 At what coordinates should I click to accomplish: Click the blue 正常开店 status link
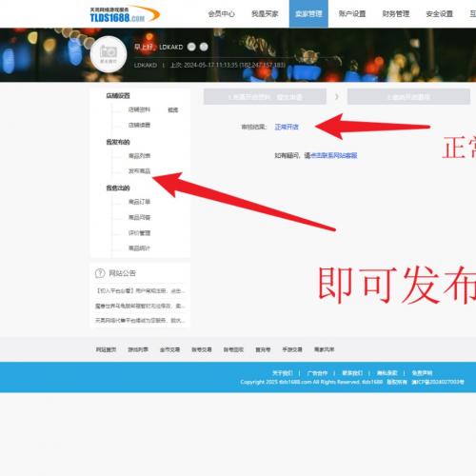coord(287,127)
